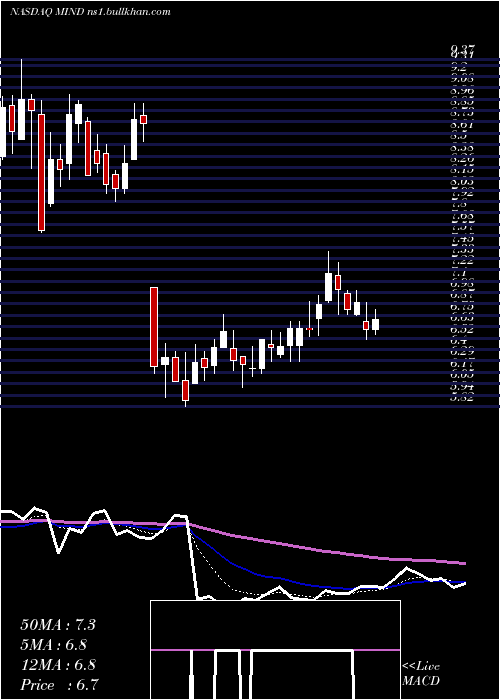Click the 12MA : 6.8 label
This screenshot has width=500, height=700.
pos(58,665)
